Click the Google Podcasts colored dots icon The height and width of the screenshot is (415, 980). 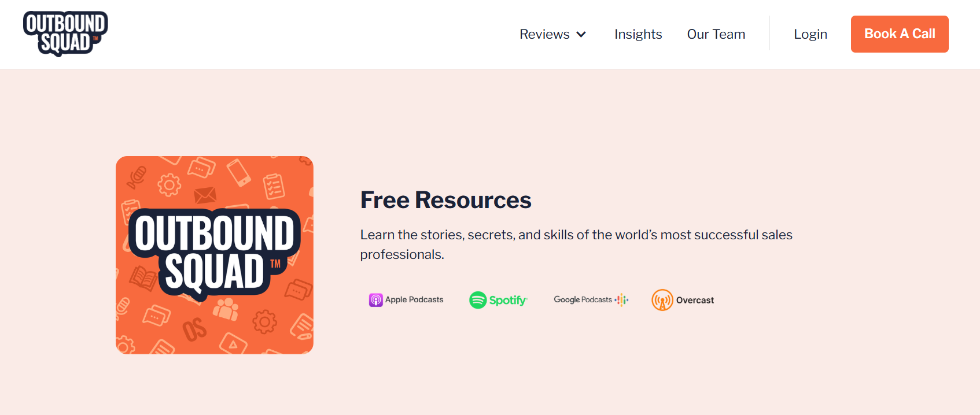tap(621, 299)
